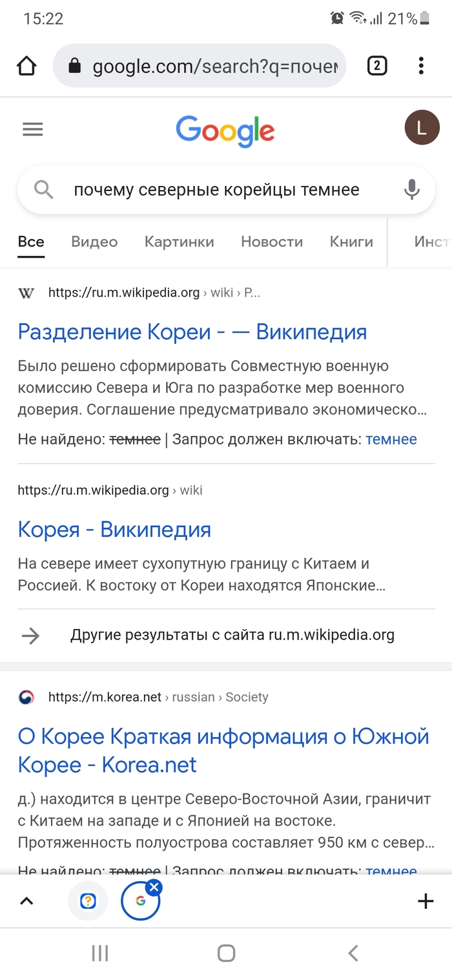This screenshot has height=980, width=452.
Task: Tap the Google account avatar L
Action: click(x=421, y=128)
